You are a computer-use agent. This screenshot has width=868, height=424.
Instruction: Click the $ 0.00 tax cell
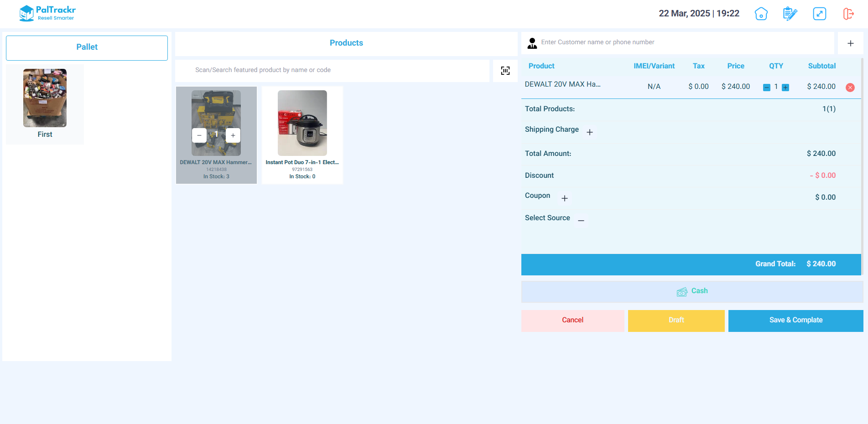click(699, 87)
